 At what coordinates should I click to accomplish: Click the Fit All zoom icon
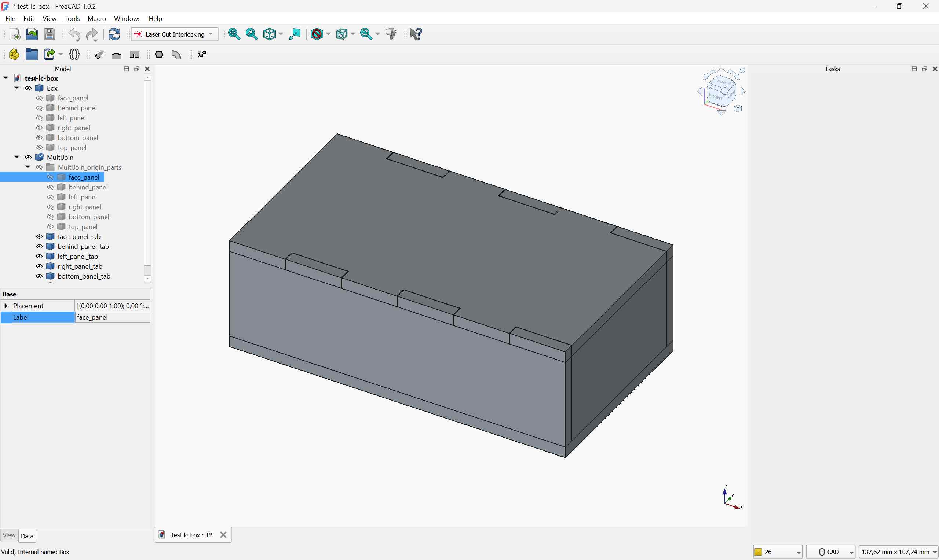click(x=234, y=34)
